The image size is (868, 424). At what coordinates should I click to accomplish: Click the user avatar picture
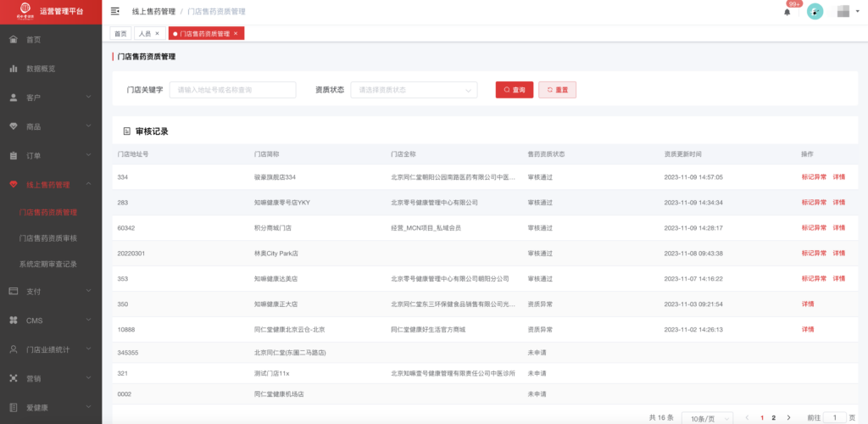click(x=815, y=12)
